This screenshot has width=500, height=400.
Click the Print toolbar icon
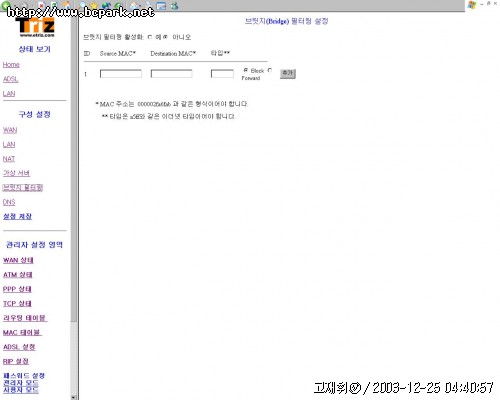pyautogui.click(x=148, y=5)
